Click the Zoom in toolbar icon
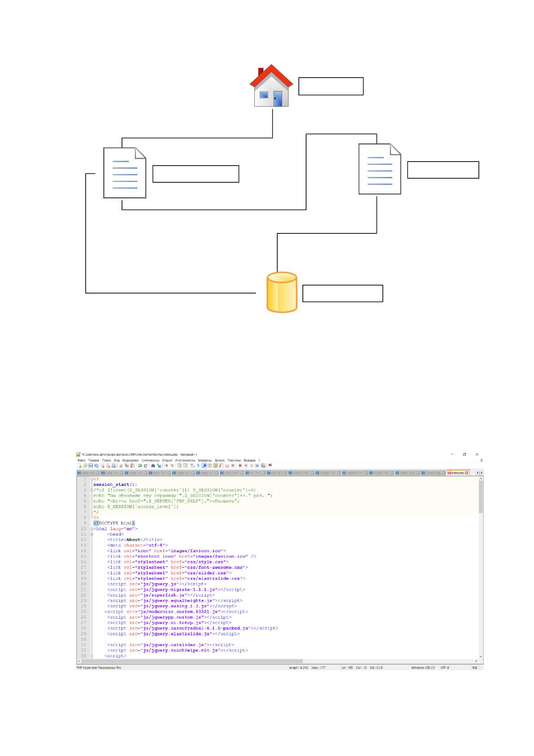 [x=166, y=466]
